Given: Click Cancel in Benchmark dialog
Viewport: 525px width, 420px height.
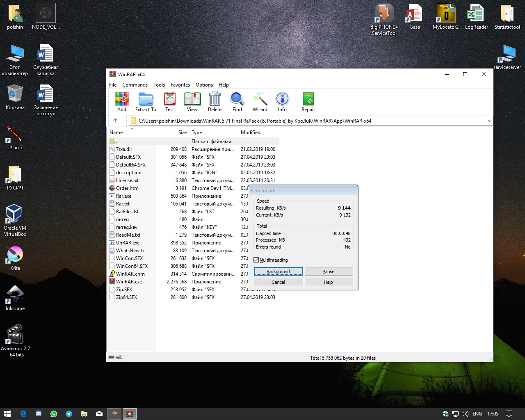Looking at the screenshot, I should click(278, 282).
